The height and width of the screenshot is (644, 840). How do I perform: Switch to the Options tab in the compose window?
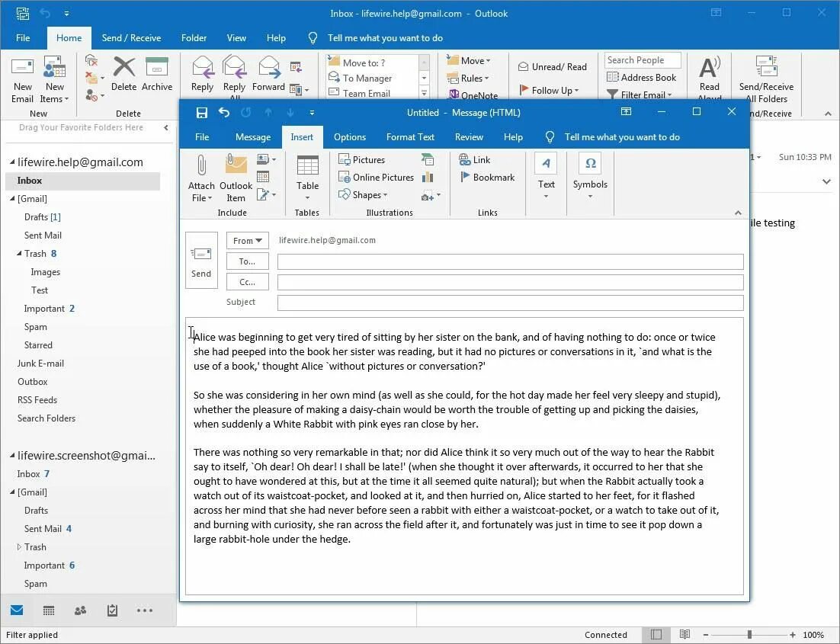[350, 137]
